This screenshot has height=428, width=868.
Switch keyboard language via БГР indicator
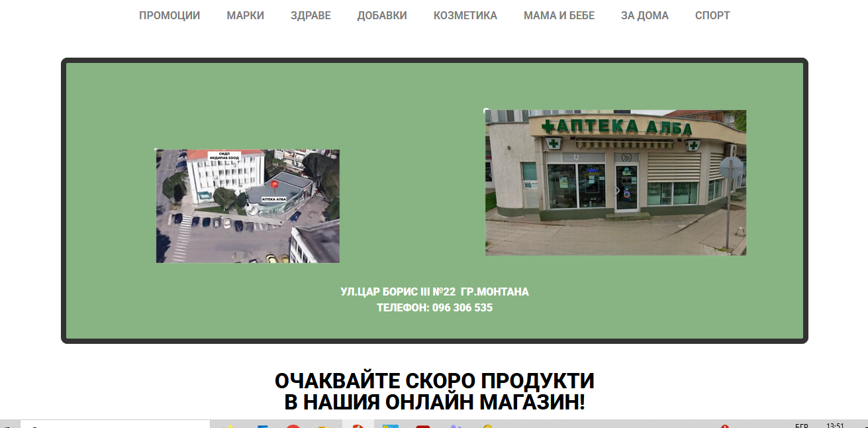pos(801,425)
